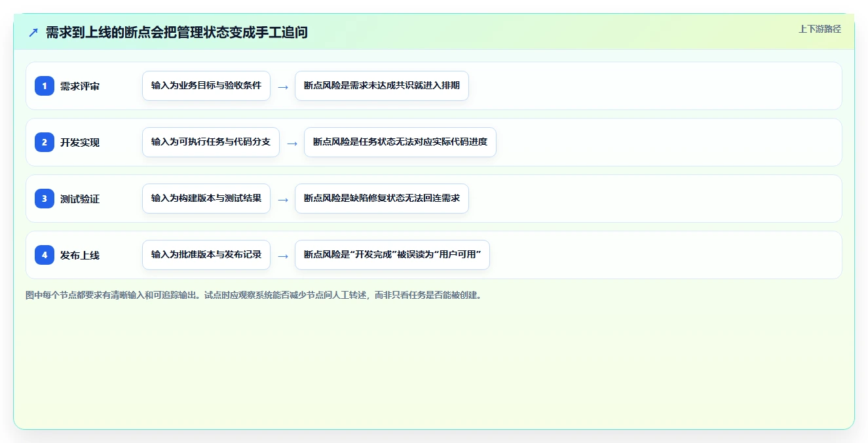The height and width of the screenshot is (443, 868).
Task: Click the 输入为构建版本与测试结果 box
Action: click(x=206, y=199)
